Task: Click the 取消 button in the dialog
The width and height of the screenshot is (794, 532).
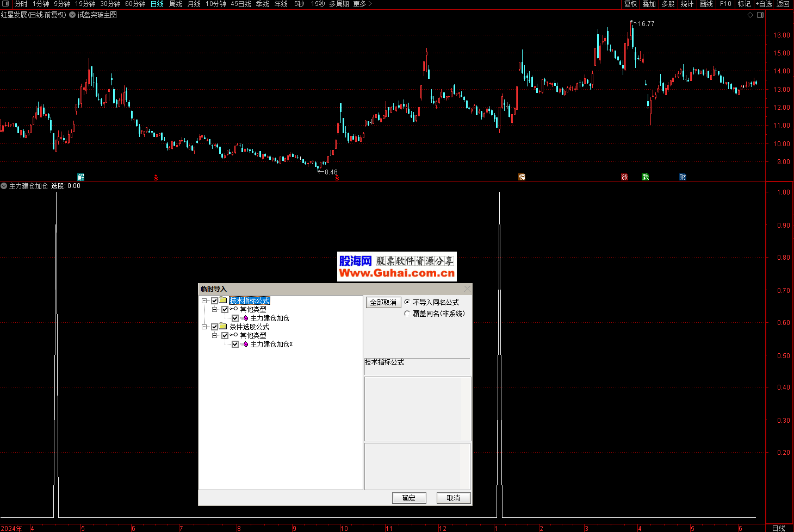Action: 454,498
